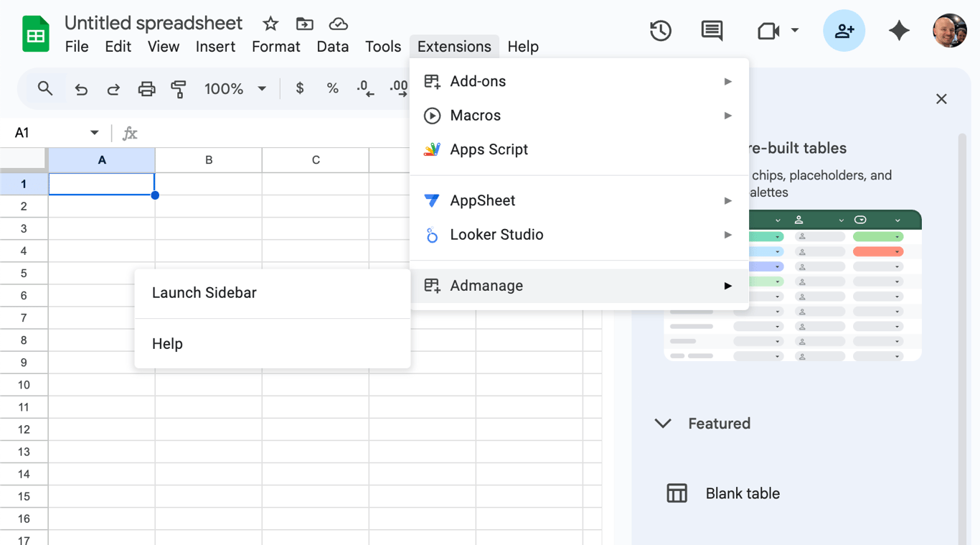This screenshot has height=545, width=980.
Task: Start a video call with camera icon
Action: pos(768,31)
